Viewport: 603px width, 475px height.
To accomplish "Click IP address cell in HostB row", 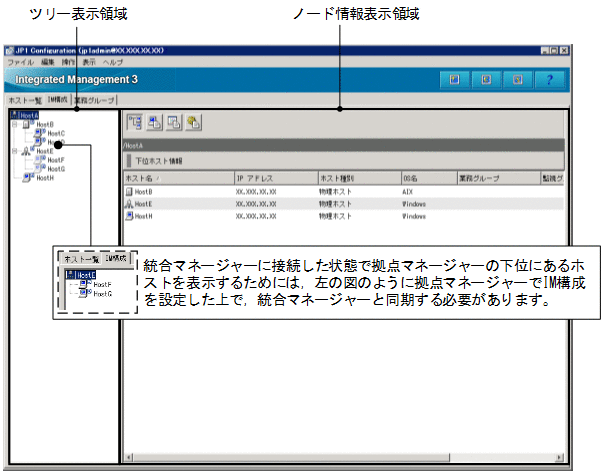I will pos(256,192).
